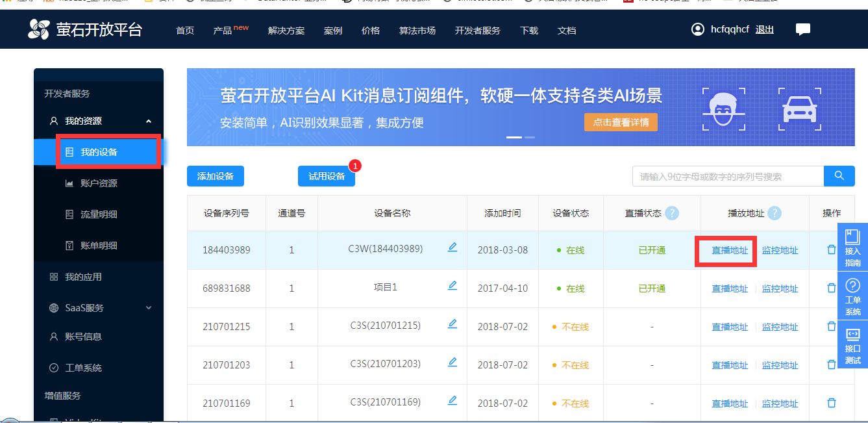The image size is (868, 423).
Task: Open the 工单系统 floating side button
Action: (x=852, y=297)
